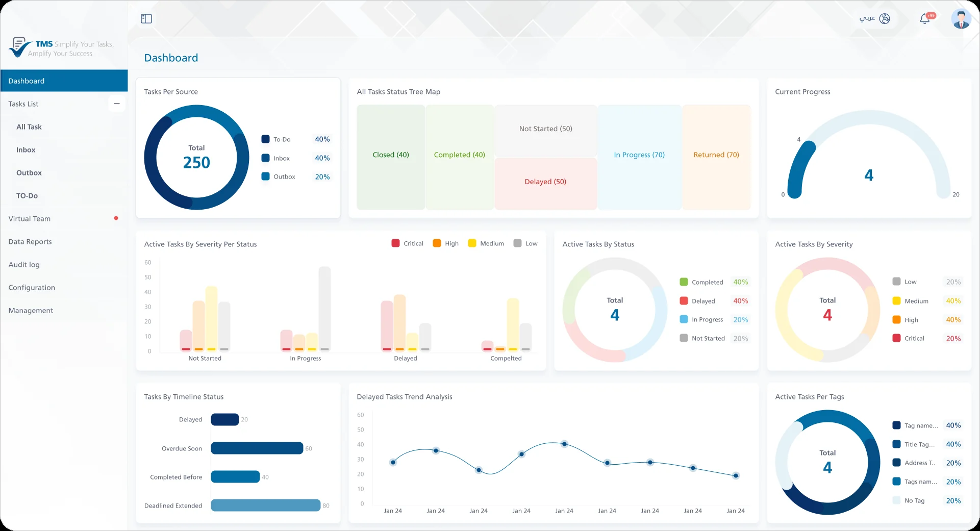
Task: Click the Outbox legend swatch
Action: pyautogui.click(x=265, y=176)
